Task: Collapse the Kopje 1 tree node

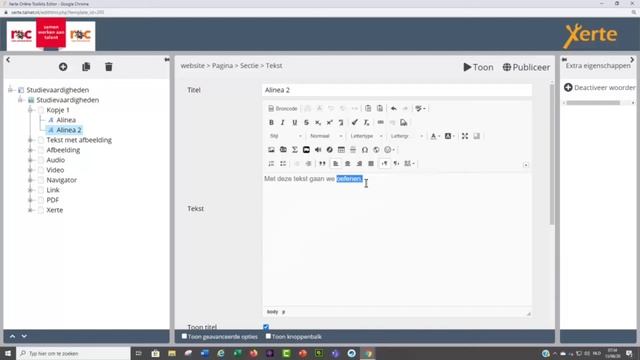Action: [x=30, y=110]
